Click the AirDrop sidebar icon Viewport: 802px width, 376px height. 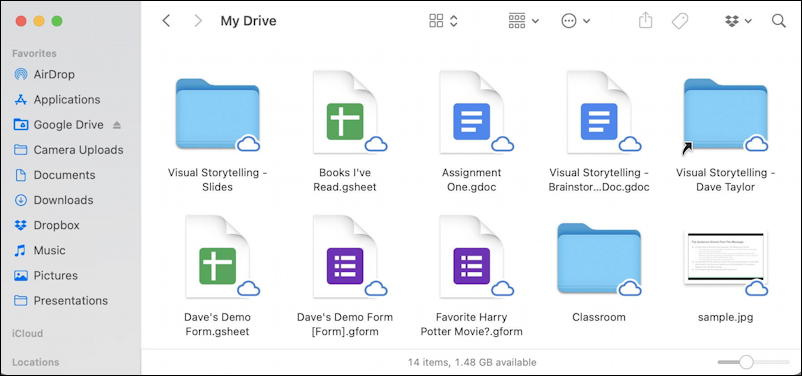(21, 75)
